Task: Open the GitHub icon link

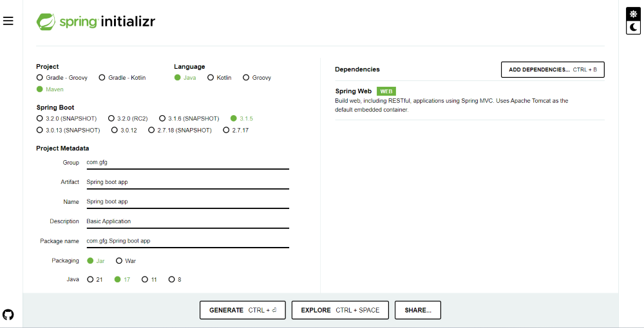Action: pyautogui.click(x=8, y=314)
